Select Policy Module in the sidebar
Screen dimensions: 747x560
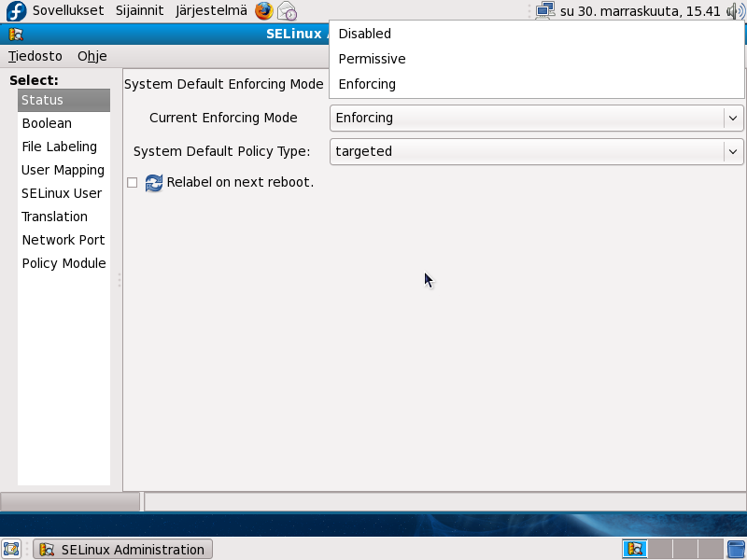tap(63, 263)
